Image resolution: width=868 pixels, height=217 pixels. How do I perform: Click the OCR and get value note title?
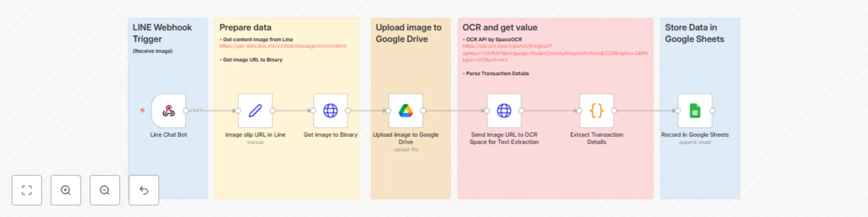coord(500,27)
